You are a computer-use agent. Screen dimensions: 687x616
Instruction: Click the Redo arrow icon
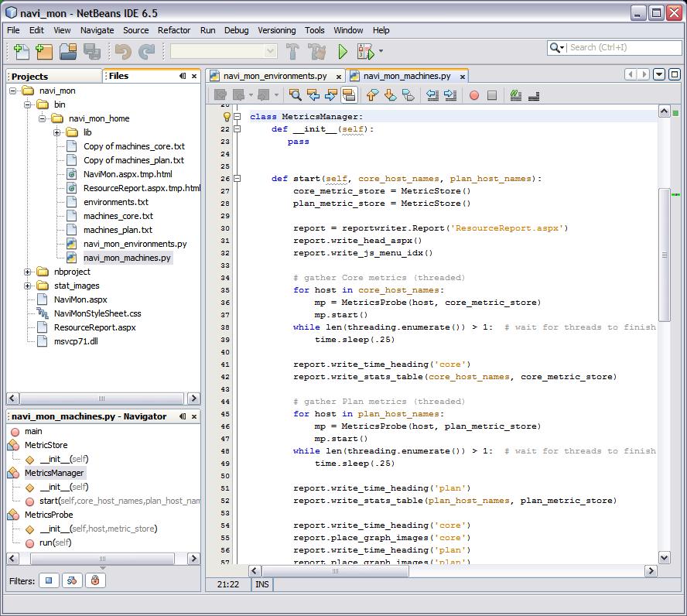tap(146, 51)
